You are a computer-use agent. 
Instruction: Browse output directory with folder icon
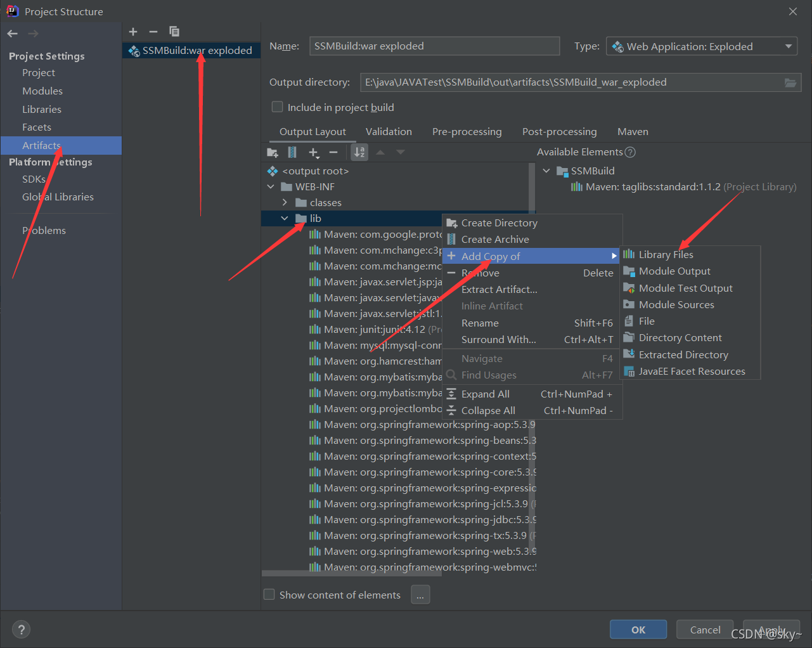(790, 82)
